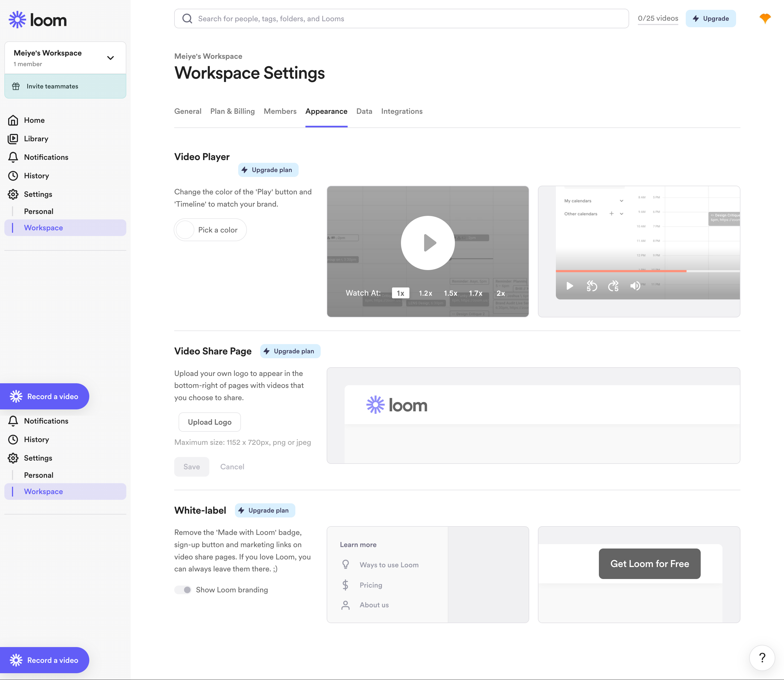Click the Upgrade button next to 0/25 videos
Screen dimensions: 784x680
coord(710,19)
